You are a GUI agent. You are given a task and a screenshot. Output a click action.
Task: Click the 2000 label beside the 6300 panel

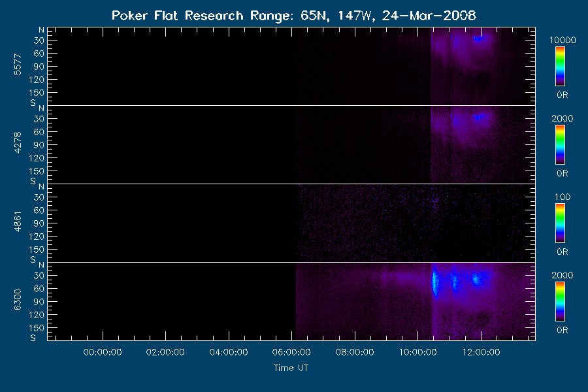click(x=563, y=275)
